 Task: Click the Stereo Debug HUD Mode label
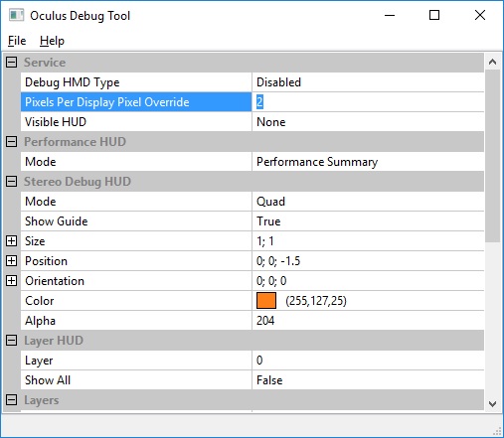point(41,202)
